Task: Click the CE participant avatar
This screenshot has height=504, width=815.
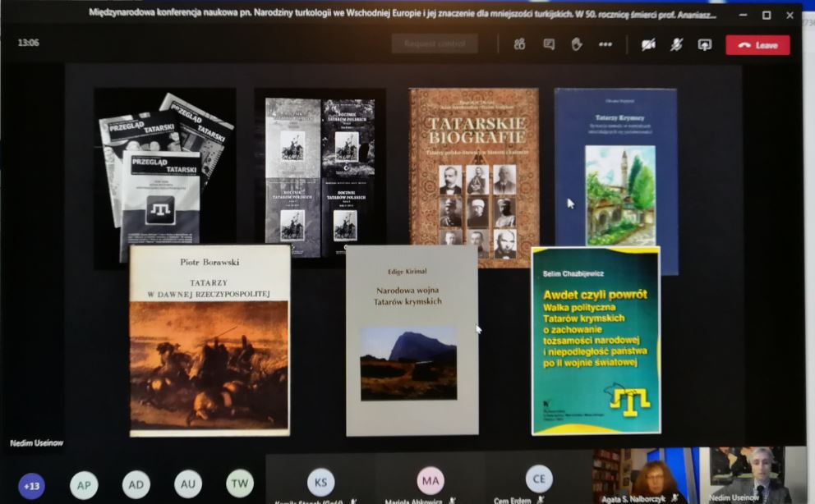Action: click(539, 479)
